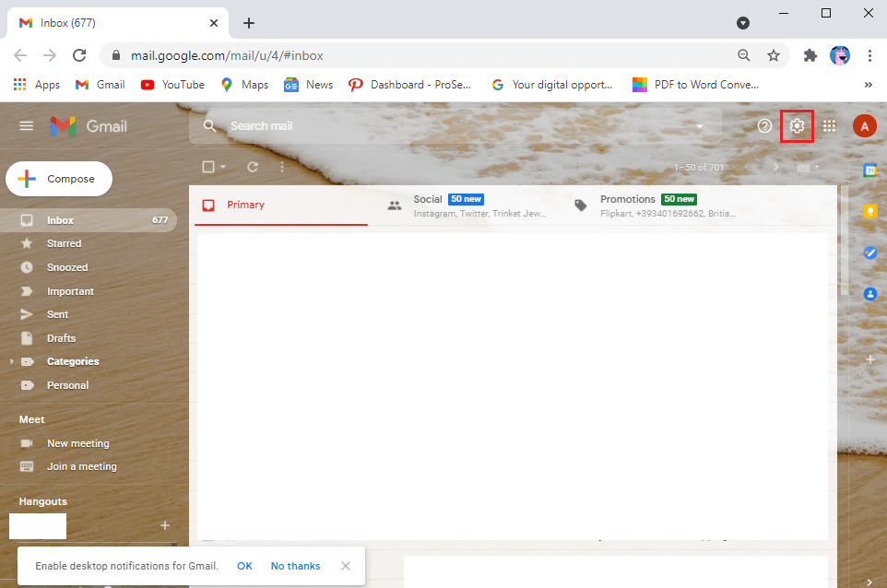Dismiss desktop notifications prompt with X
The width and height of the screenshot is (887, 588).
[x=346, y=566]
